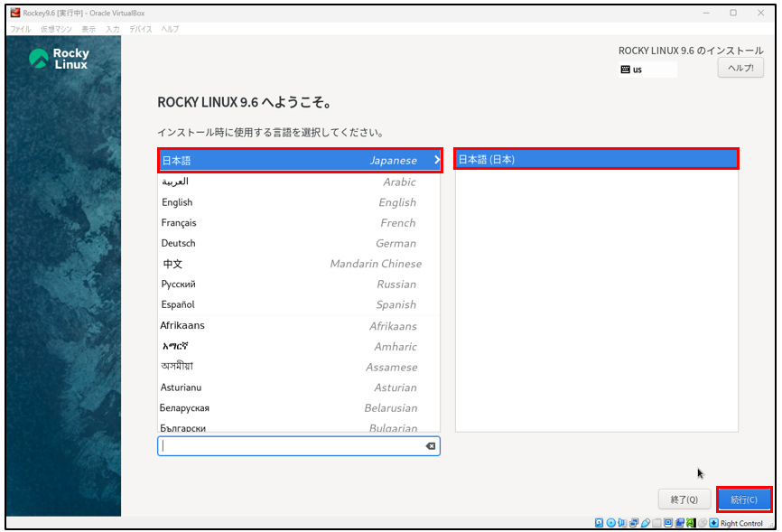Open the 仮想マシン menu

(x=56, y=29)
